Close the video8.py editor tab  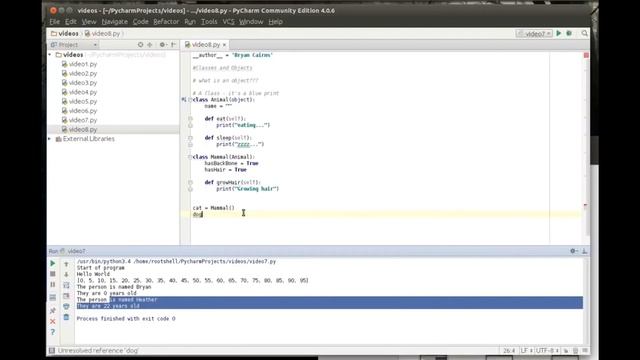click(x=224, y=45)
